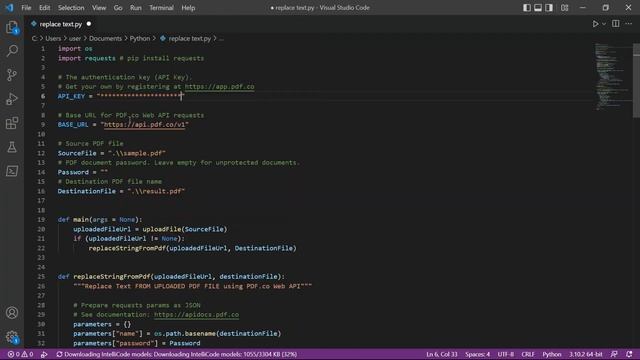The image size is (640, 360).
Task: Select Python 3.10.2 64-bit interpreter
Action: pyautogui.click(x=586, y=354)
